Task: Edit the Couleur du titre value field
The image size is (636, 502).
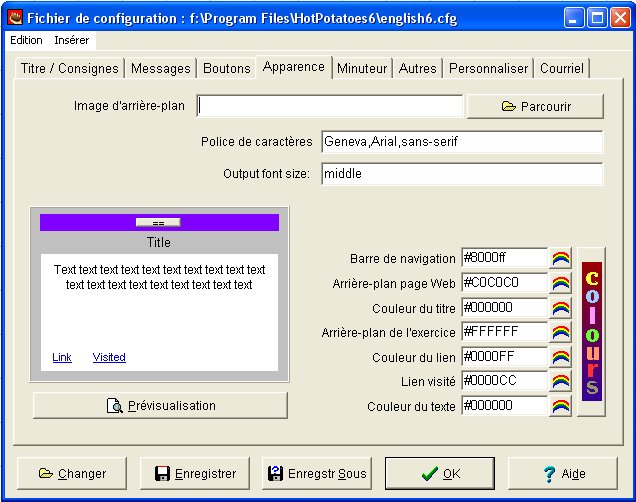Action: 505,307
